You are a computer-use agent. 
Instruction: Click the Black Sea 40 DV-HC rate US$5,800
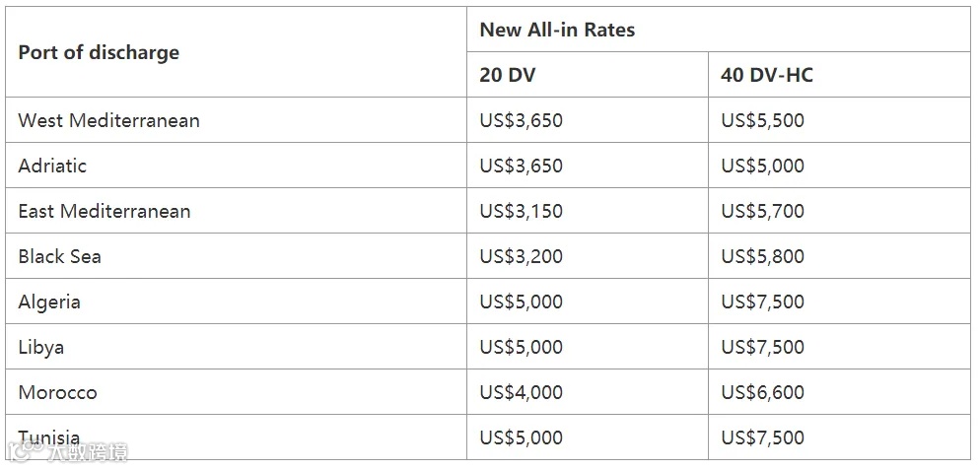[762, 256]
